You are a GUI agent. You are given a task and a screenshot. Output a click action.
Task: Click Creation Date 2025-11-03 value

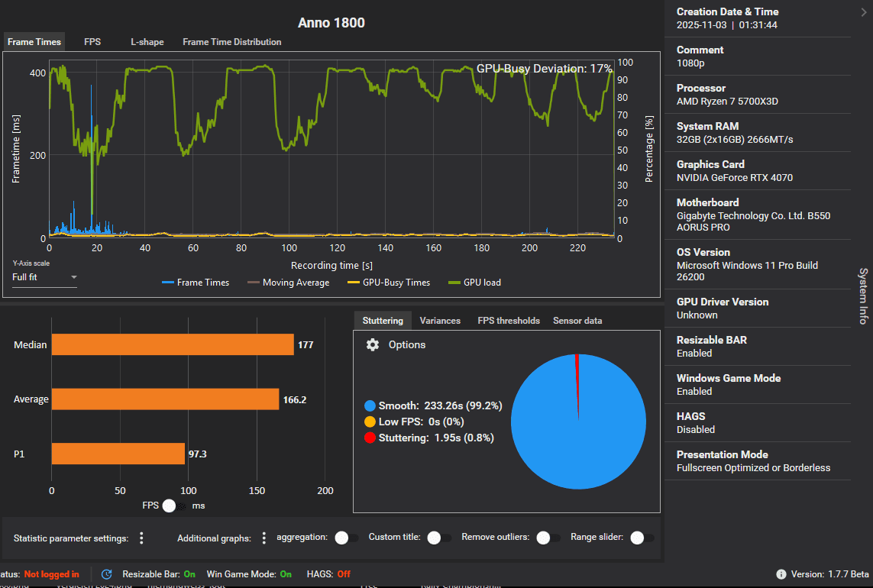pos(726,25)
